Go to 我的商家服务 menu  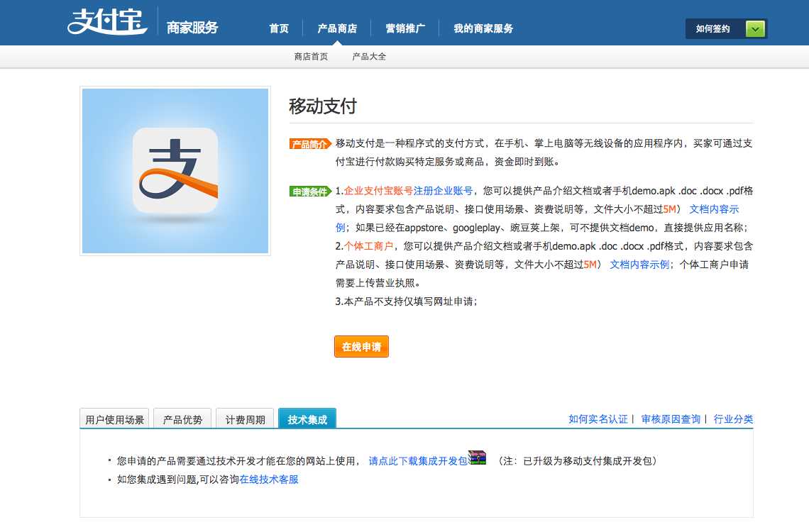coord(483,29)
